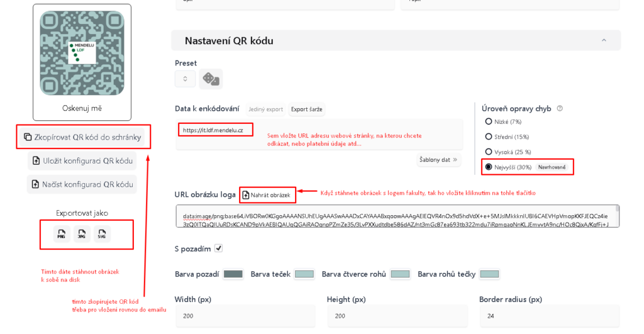Click the Oskenuj mě caption
This screenshot has height=334, width=644.
point(82,108)
